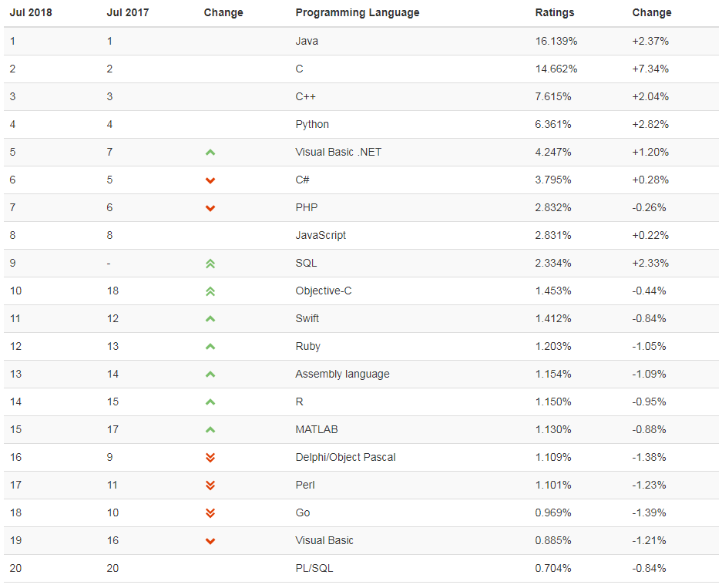Click the double green arrow beside Objective-C
The image size is (722, 588).
[210, 291]
